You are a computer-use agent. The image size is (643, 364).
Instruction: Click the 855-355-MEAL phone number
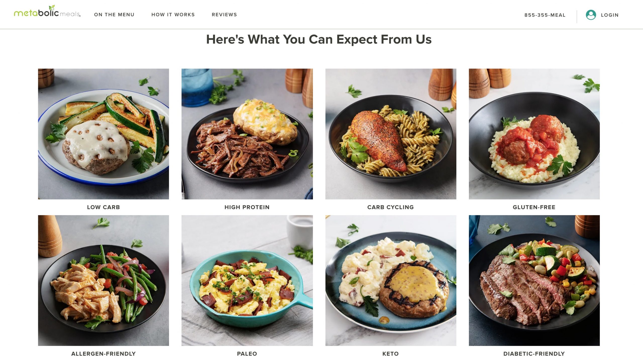click(x=545, y=15)
